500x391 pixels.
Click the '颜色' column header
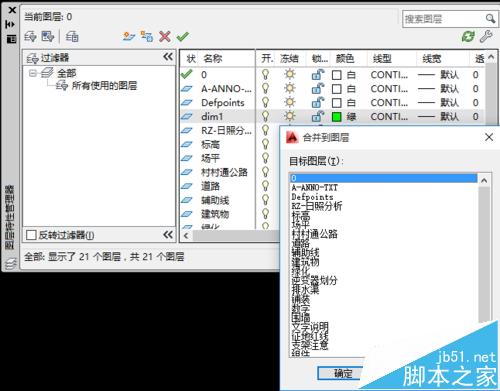345,59
